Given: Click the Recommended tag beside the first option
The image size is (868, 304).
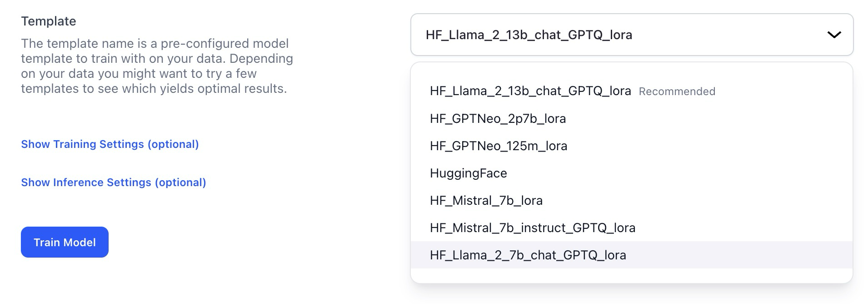Looking at the screenshot, I should coord(677,91).
